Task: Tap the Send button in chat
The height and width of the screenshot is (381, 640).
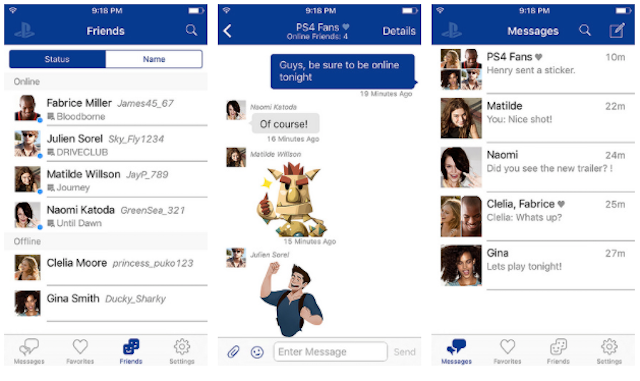Action: 404,352
